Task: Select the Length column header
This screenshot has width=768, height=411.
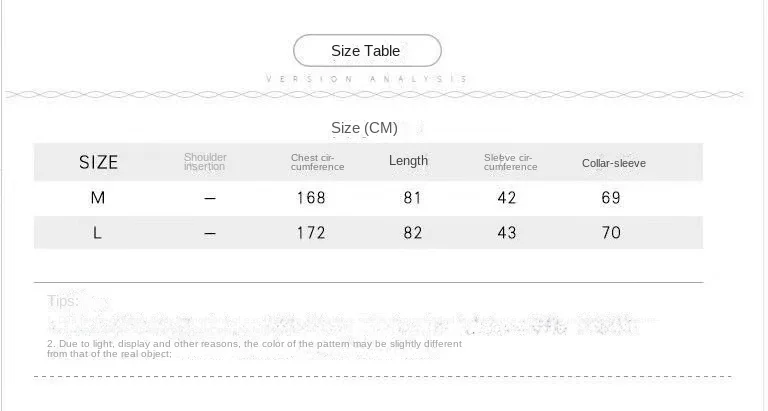Action: tap(408, 161)
